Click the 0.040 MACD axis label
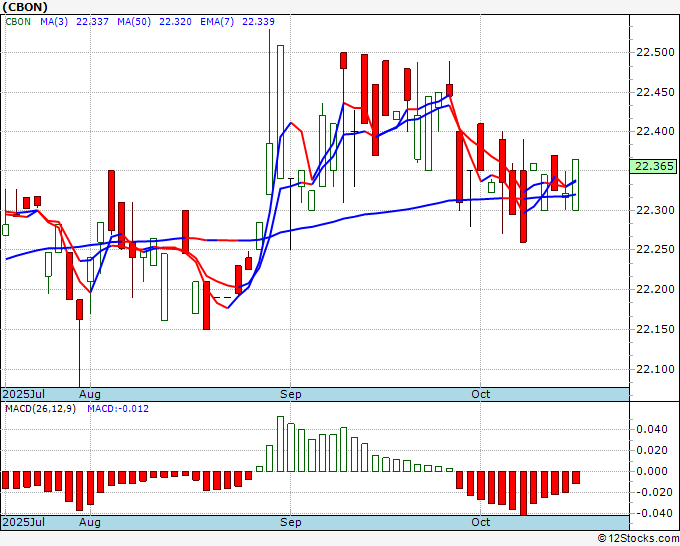 coord(652,429)
